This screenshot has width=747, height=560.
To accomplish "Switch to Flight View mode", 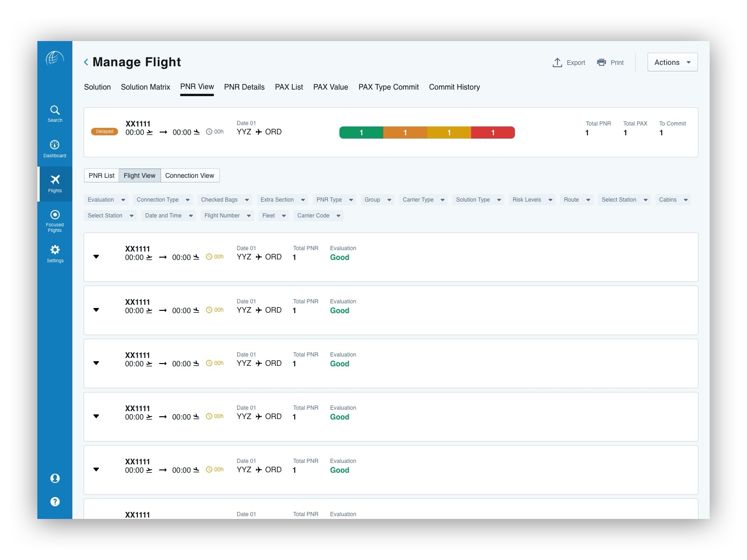I will [140, 175].
